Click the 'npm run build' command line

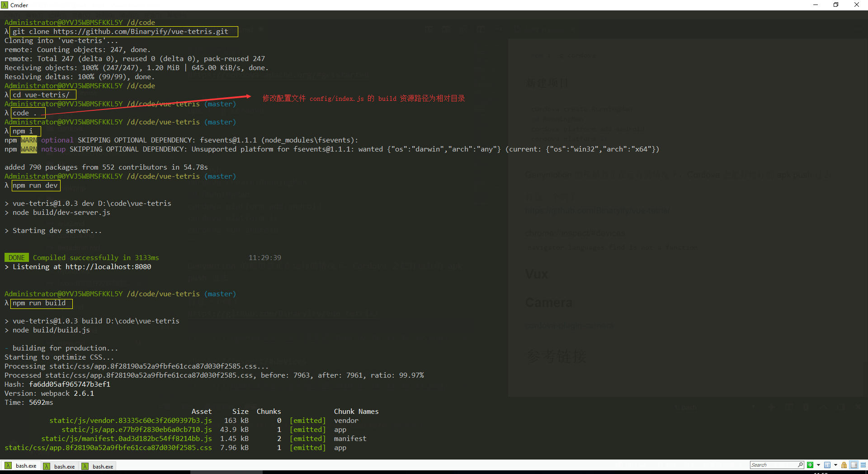39,303
